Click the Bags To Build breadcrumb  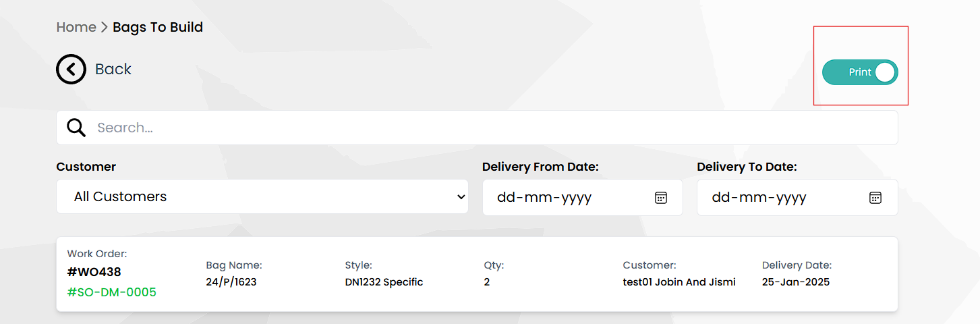point(158,27)
